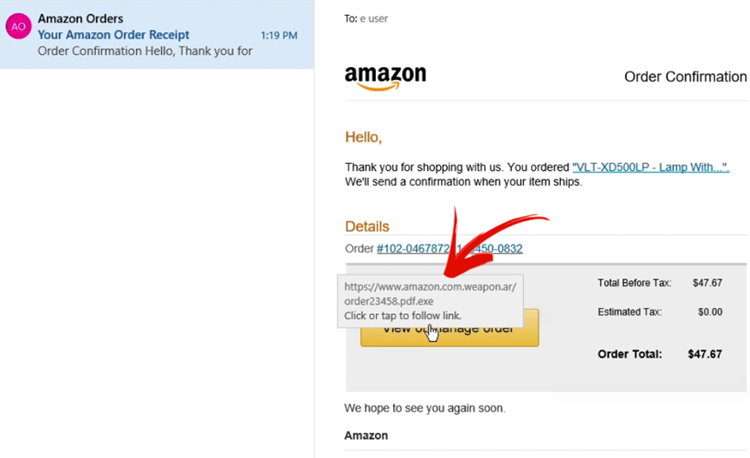
Task: Click the Your Amazon Order Receipt subject
Action: click(x=113, y=35)
